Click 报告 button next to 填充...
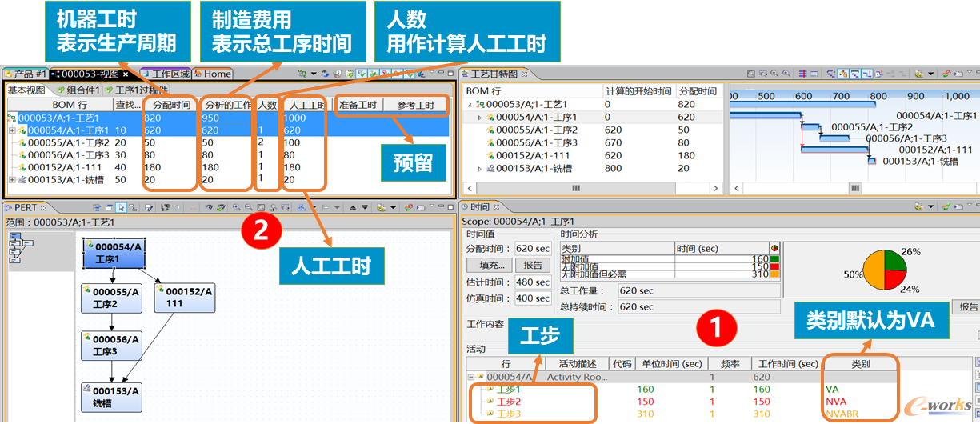980x424 pixels. point(532,266)
